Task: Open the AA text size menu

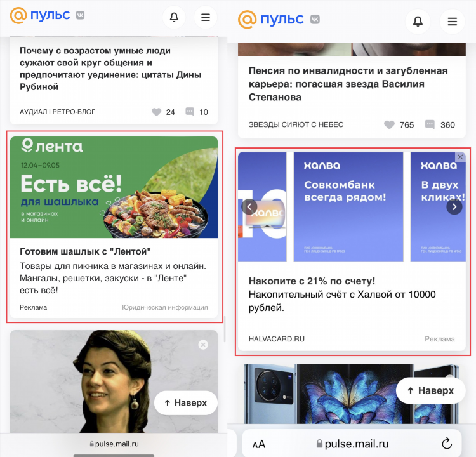Action: [259, 444]
